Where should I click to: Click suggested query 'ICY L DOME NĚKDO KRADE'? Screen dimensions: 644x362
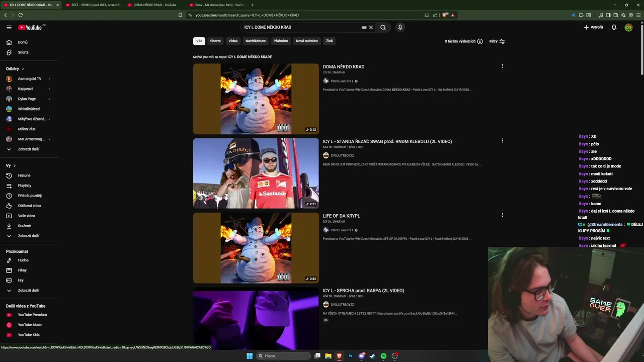(x=250, y=57)
